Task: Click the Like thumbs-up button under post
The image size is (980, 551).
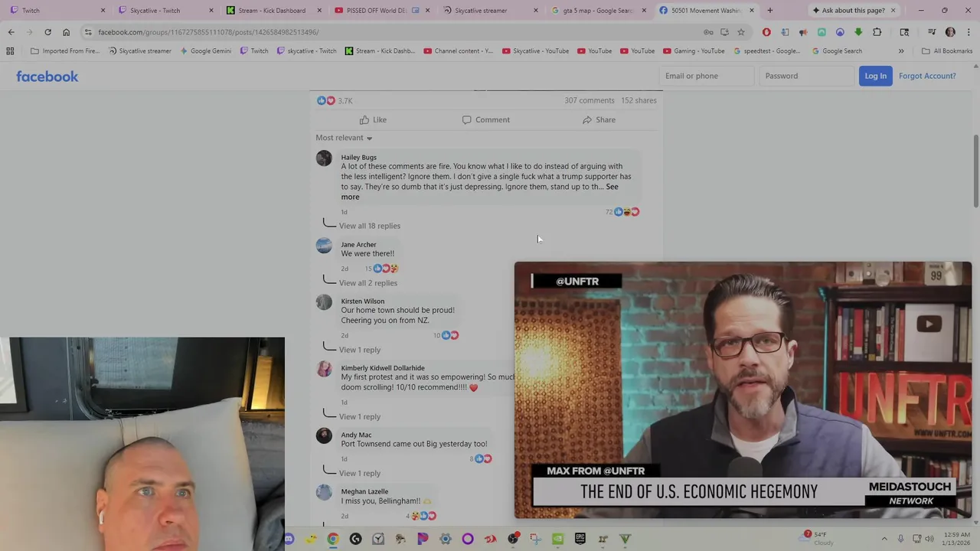Action: [373, 119]
